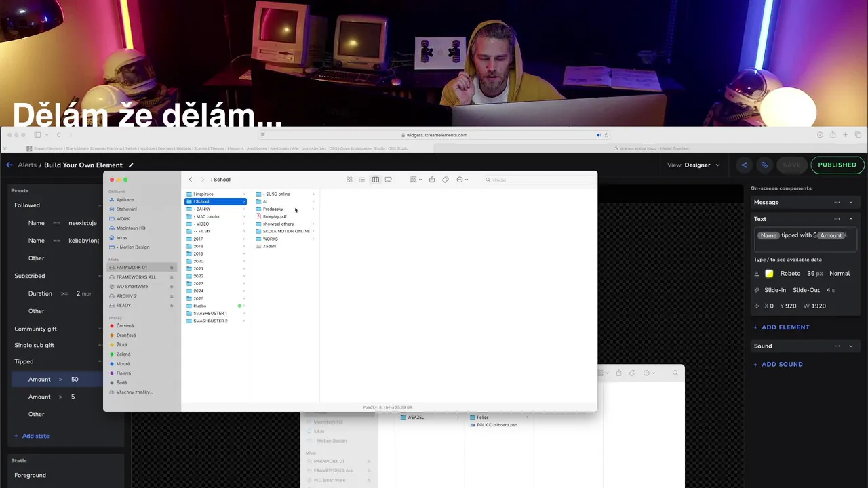Select Zelená green tag in sidebar
The width and height of the screenshot is (868, 488).
pyautogui.click(x=123, y=354)
